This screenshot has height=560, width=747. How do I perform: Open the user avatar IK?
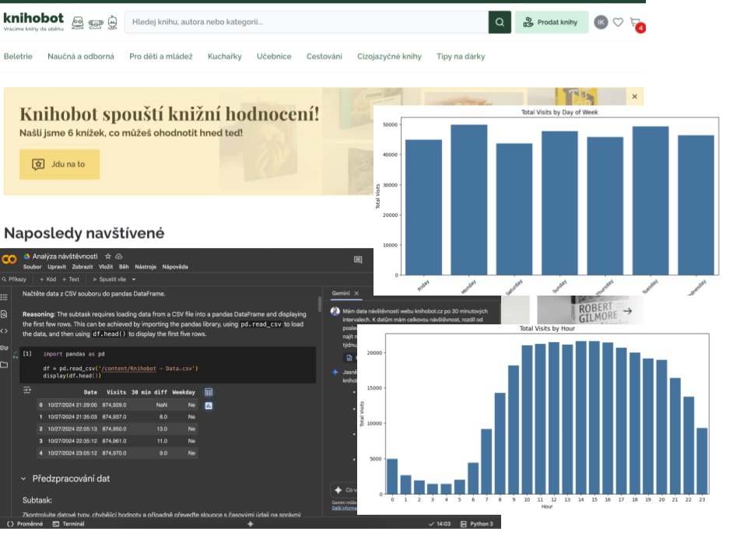[601, 22]
